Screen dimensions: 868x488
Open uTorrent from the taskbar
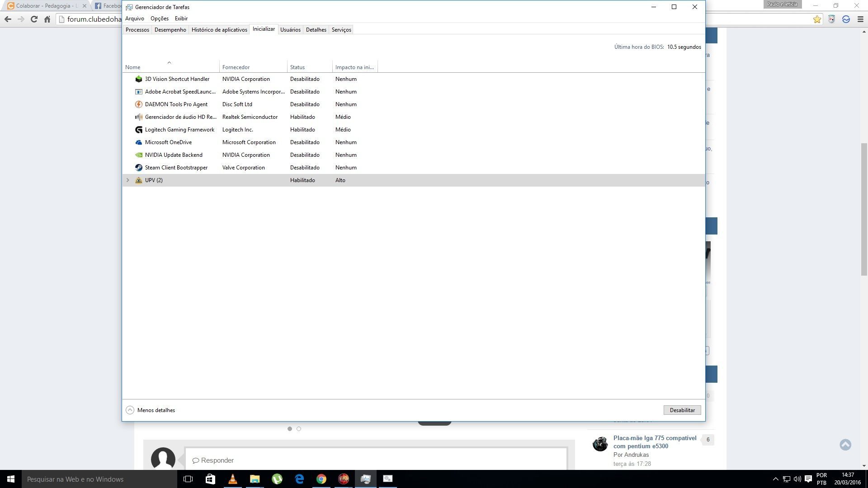(277, 479)
